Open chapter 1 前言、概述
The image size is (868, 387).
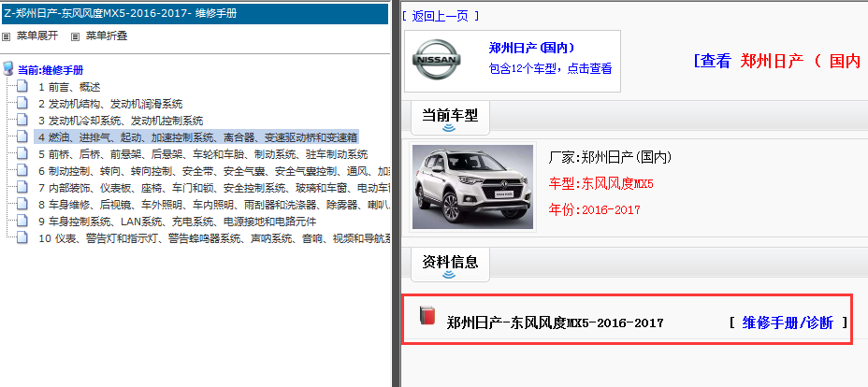[x=70, y=87]
